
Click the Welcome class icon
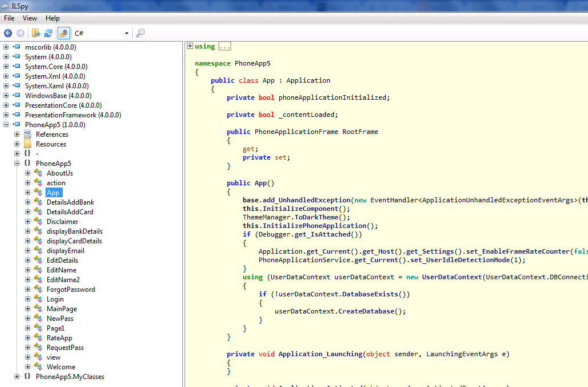coord(38,366)
